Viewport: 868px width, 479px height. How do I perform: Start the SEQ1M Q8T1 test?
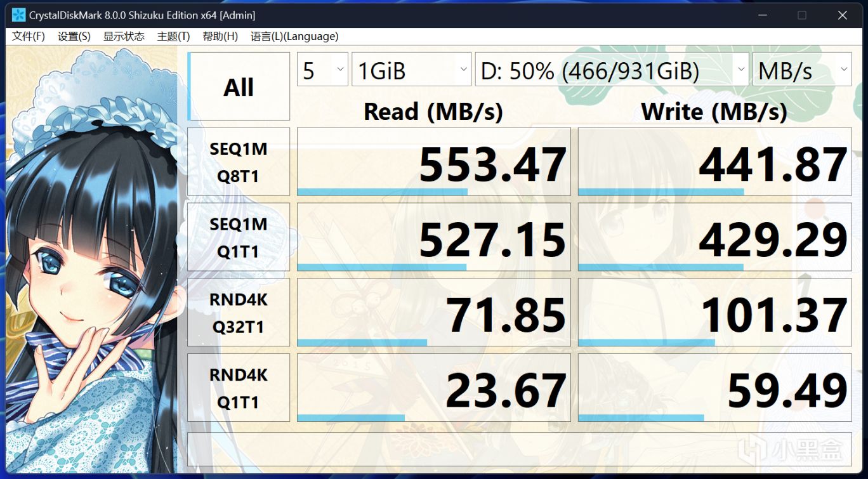[239, 162]
